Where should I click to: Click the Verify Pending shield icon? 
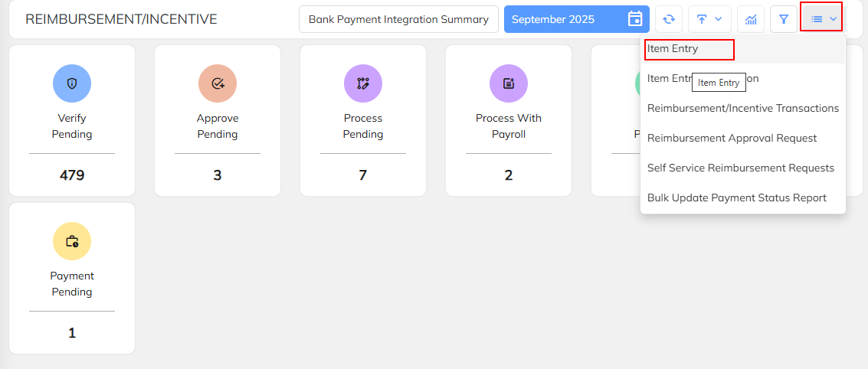[x=72, y=83]
